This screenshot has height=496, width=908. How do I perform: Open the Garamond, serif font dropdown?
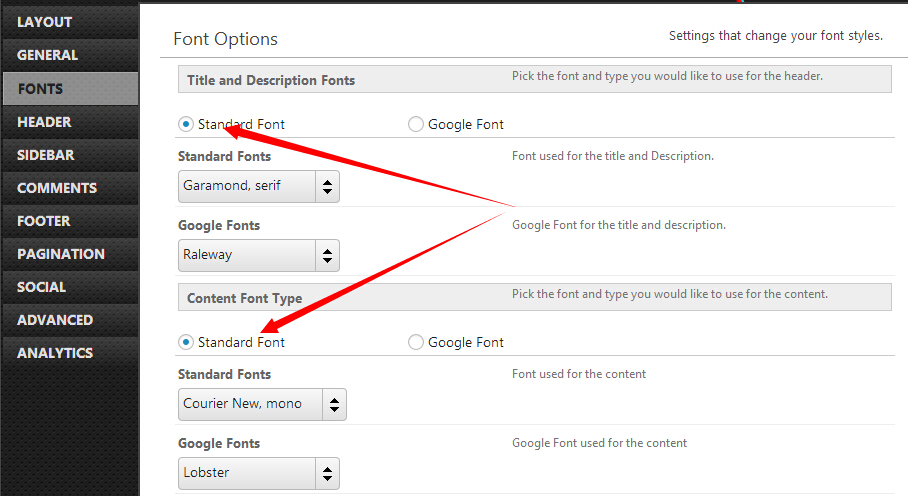tap(259, 186)
